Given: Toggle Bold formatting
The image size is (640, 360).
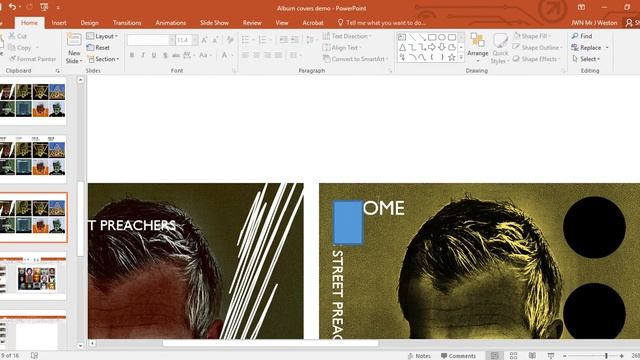Looking at the screenshot, I should (132, 55).
